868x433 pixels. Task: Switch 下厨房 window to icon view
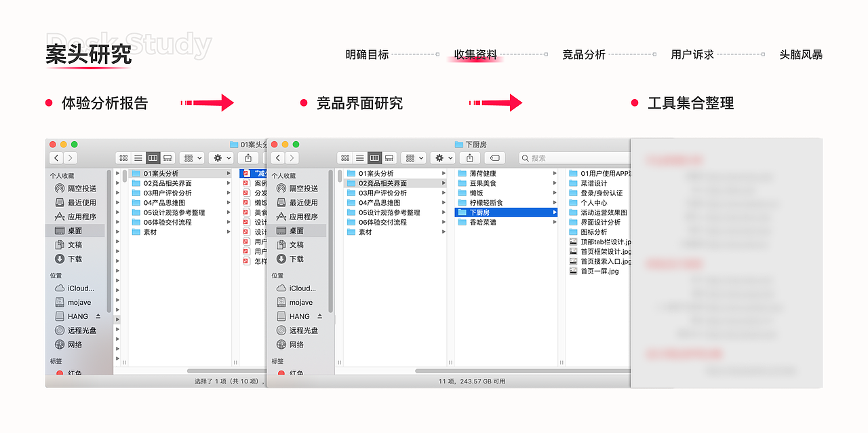point(344,157)
